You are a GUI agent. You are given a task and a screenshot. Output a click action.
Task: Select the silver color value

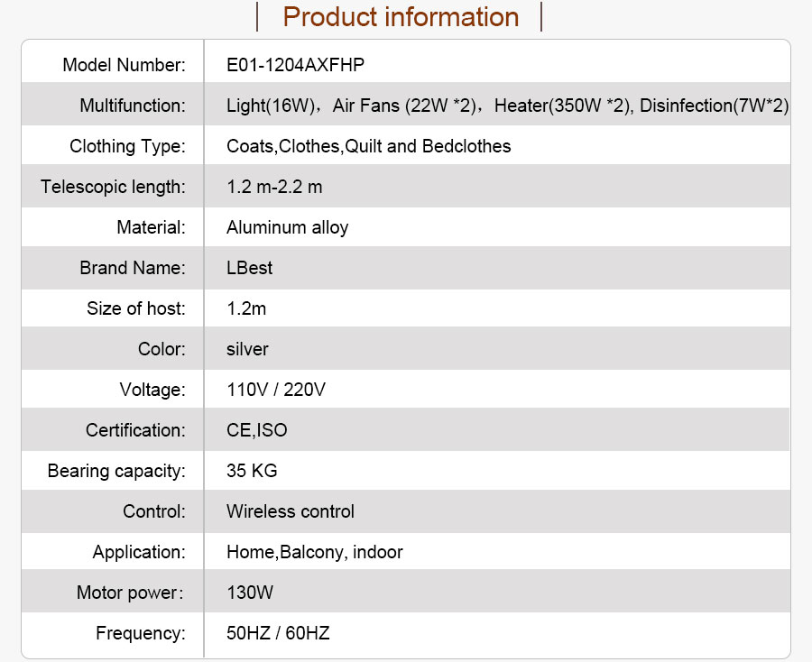pos(247,349)
